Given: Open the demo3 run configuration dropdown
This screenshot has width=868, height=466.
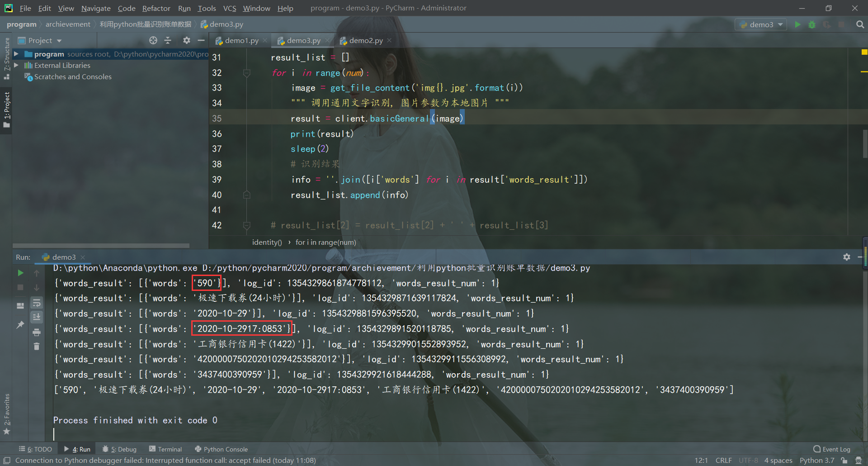Looking at the screenshot, I should tap(761, 24).
